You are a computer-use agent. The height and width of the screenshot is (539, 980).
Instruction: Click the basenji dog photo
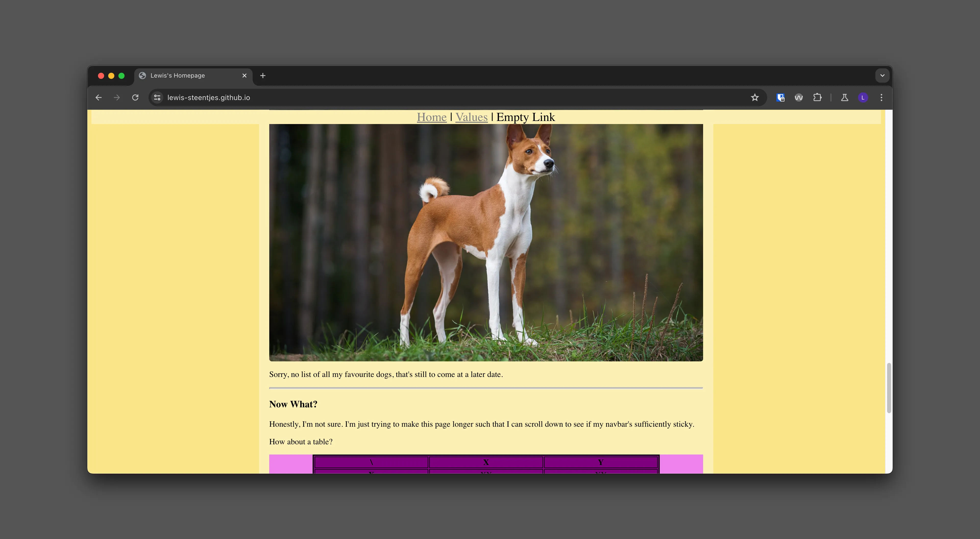click(x=486, y=242)
